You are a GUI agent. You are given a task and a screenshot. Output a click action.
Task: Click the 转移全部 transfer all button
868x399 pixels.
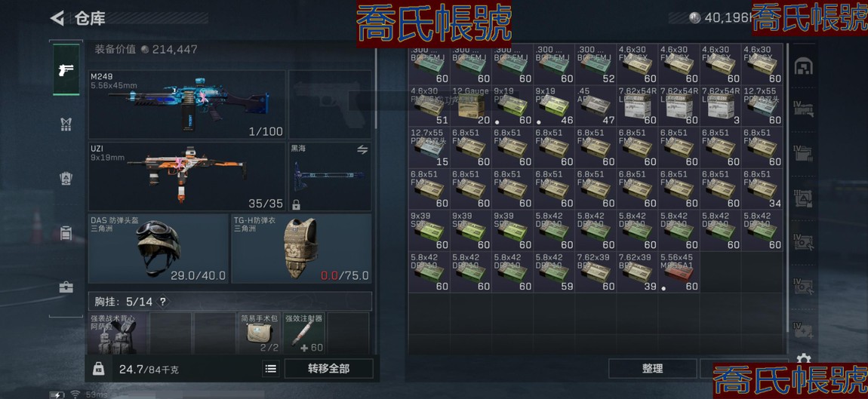tap(329, 369)
